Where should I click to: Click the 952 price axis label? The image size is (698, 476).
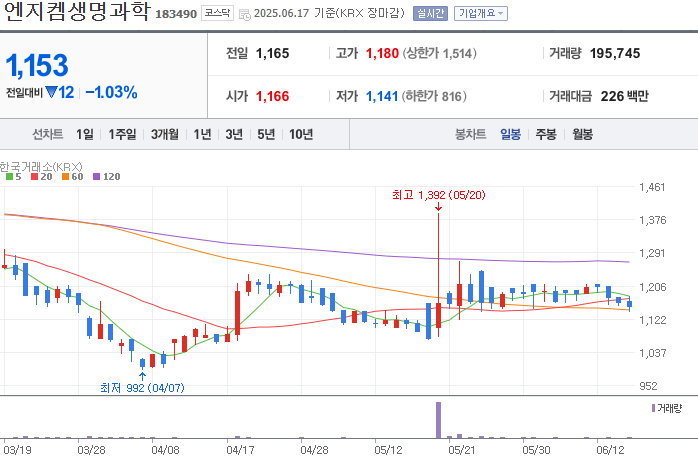(648, 386)
